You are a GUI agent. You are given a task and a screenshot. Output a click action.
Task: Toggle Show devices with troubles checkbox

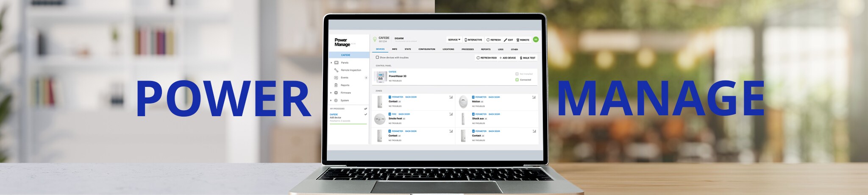tap(377, 57)
